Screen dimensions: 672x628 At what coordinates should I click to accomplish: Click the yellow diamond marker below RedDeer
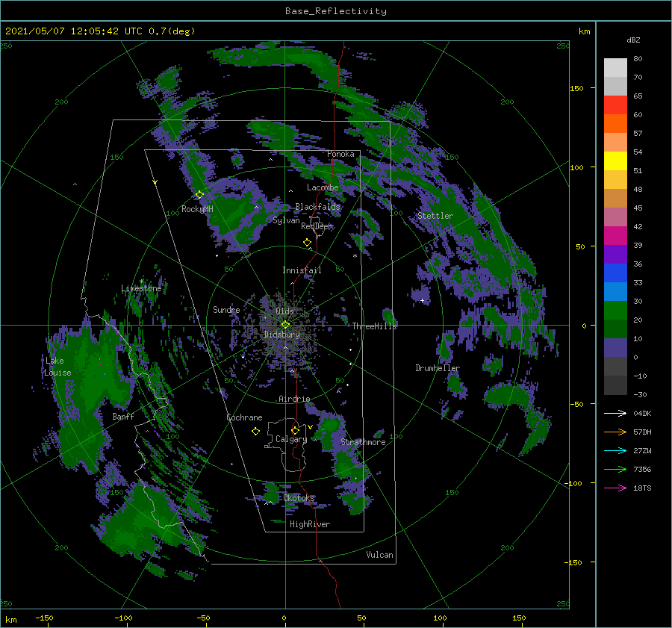point(307,243)
